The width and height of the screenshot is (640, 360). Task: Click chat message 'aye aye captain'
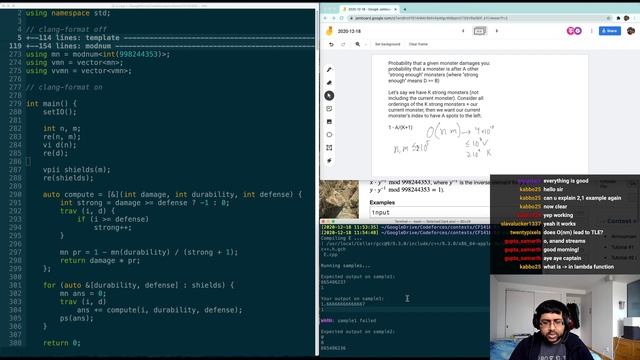pyautogui.click(x=562, y=258)
